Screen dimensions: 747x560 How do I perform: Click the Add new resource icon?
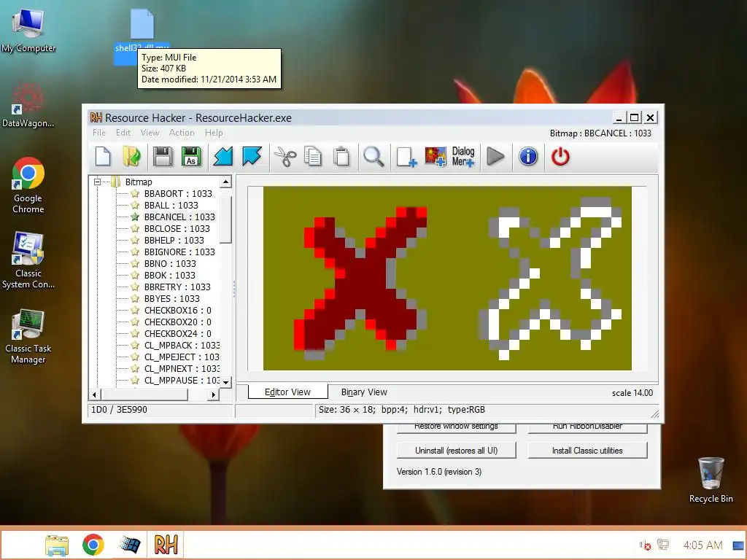[x=406, y=157]
